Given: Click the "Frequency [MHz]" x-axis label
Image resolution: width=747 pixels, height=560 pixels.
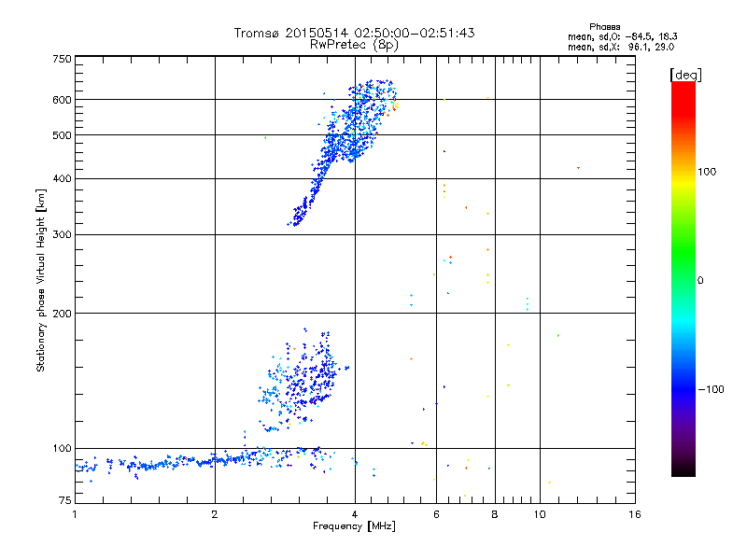Looking at the screenshot, I should pyautogui.click(x=354, y=526).
